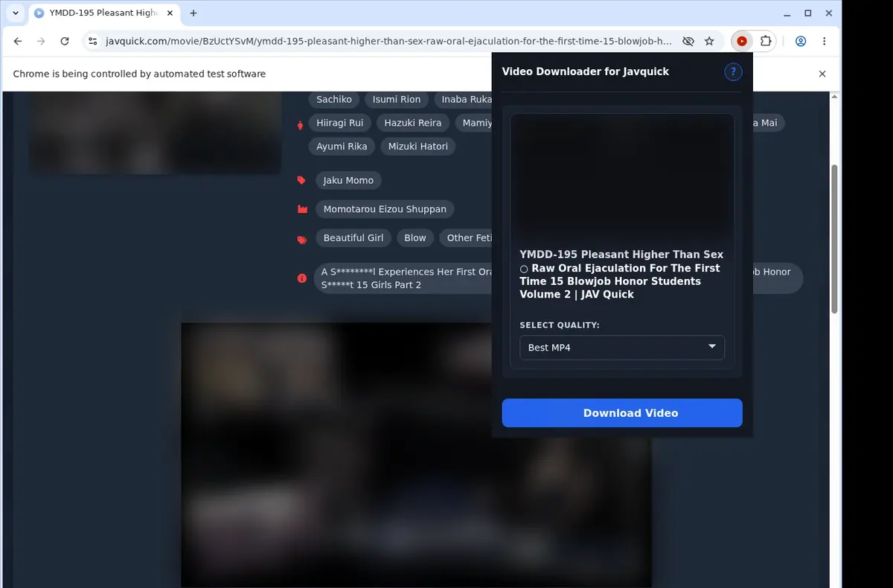Click the red person icon beside actress names

point(300,125)
